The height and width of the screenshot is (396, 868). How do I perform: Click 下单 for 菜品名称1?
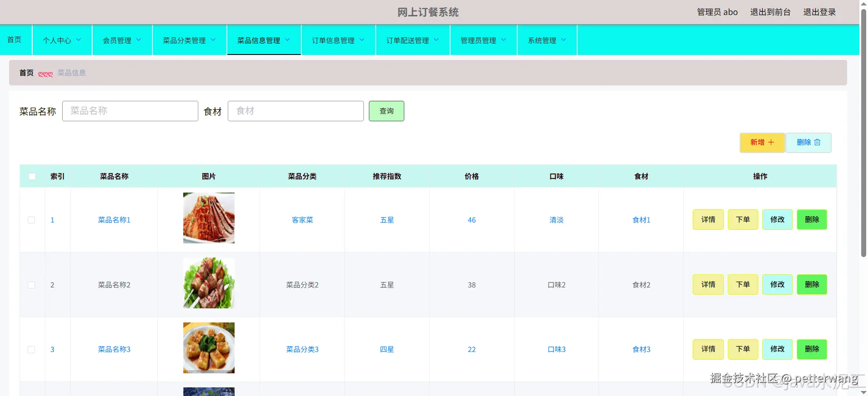(743, 219)
